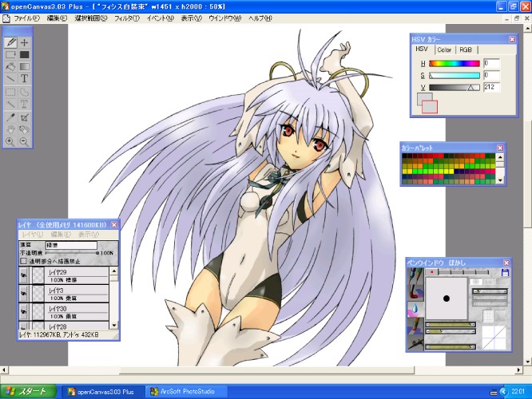
Task: Select the solid T text tool
Action: (x=24, y=79)
